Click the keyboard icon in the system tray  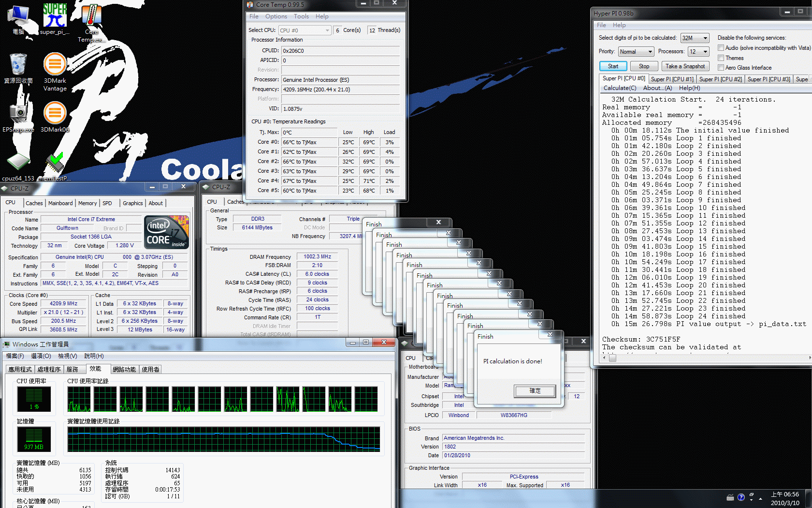click(730, 497)
